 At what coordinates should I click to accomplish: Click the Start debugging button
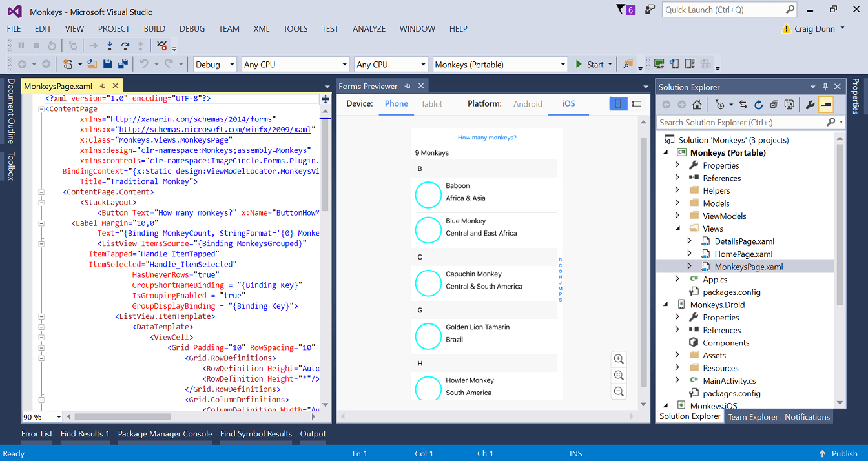(x=588, y=65)
